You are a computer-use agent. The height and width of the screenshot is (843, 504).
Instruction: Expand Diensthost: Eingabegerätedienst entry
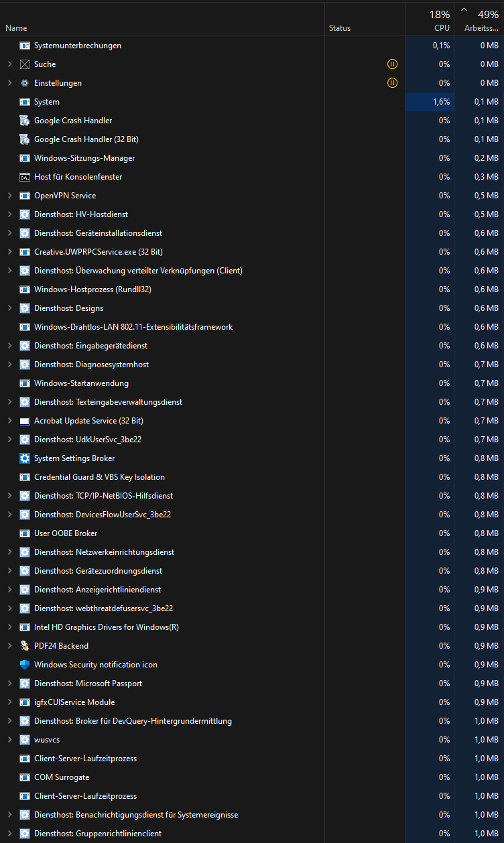coord(9,346)
